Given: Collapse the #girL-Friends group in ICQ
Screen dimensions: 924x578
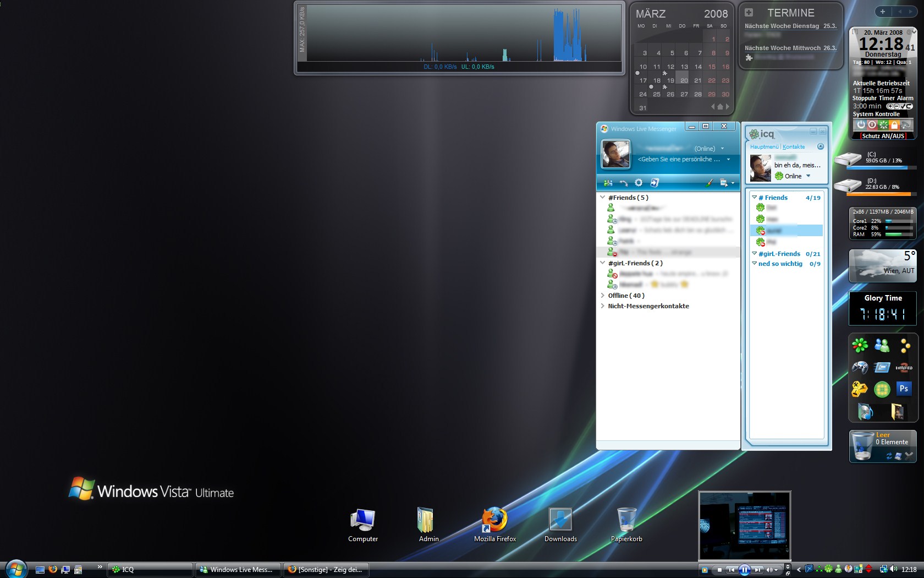Looking at the screenshot, I should coord(754,253).
